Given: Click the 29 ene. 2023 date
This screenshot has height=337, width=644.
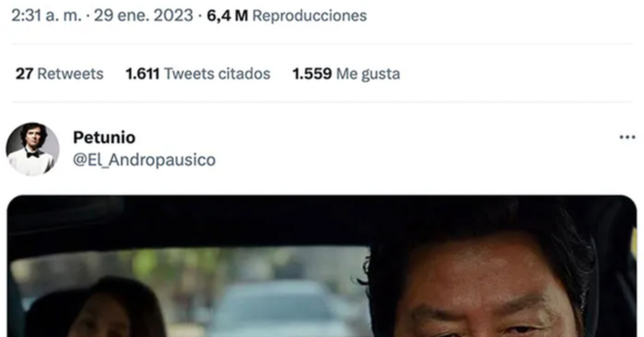Looking at the screenshot, I should click(144, 15).
